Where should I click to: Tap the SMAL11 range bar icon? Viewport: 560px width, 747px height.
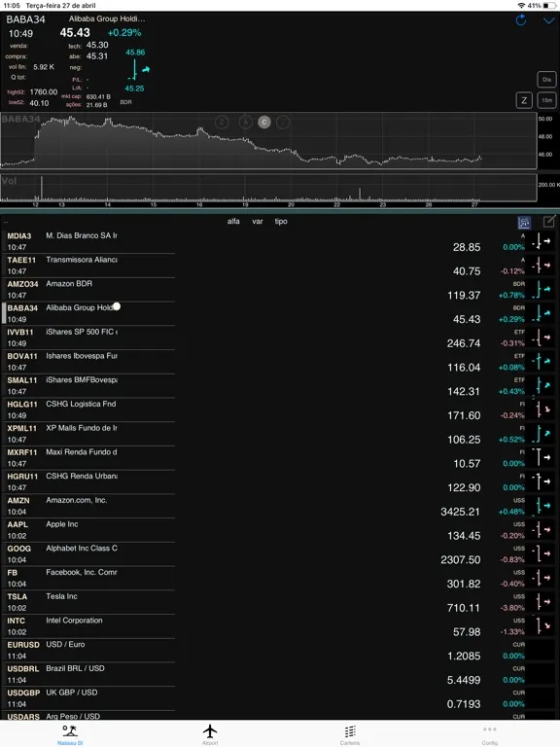coord(542,386)
